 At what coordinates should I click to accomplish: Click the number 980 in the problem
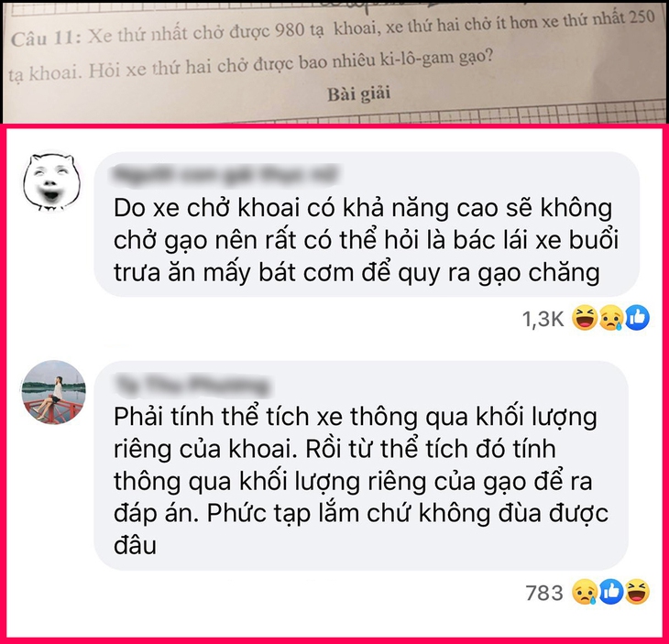pyautogui.click(x=291, y=31)
